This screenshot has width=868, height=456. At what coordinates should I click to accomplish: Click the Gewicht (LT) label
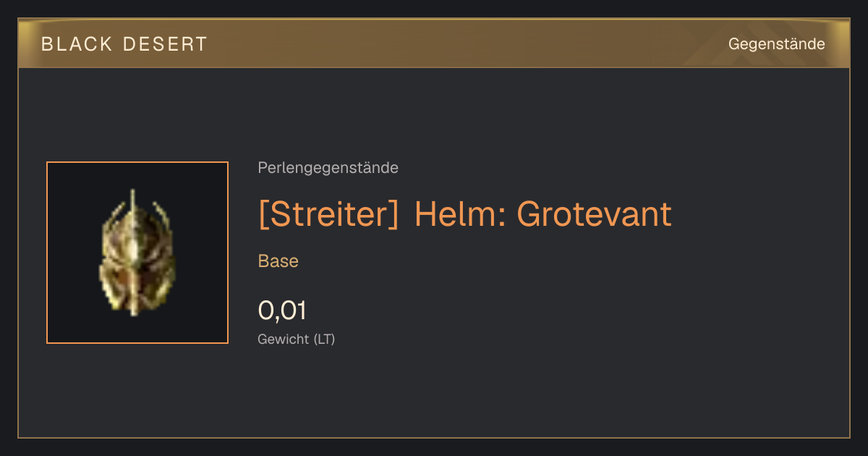tap(297, 339)
